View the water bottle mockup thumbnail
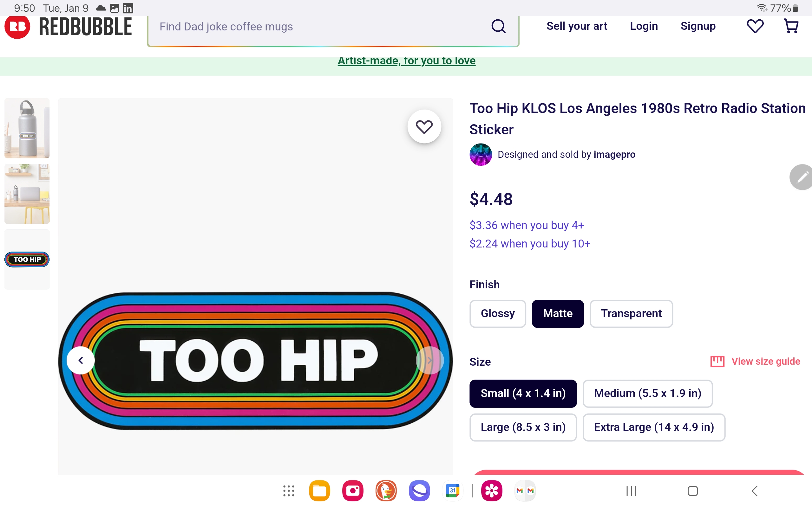The image size is (812, 507). (27, 128)
